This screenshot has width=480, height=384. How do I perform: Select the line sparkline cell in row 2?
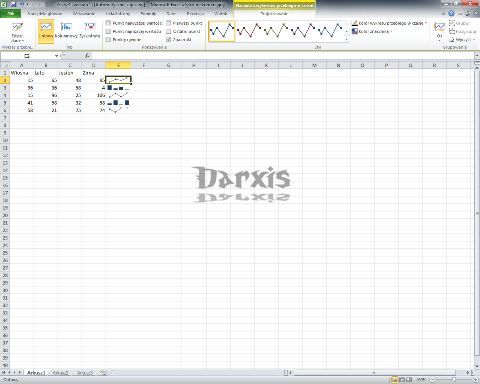[x=118, y=80]
